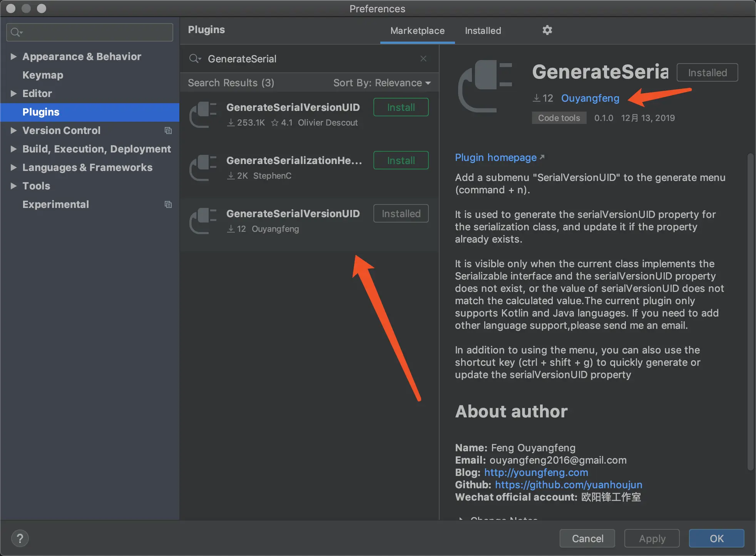756x556 pixels.
Task: Clear the GenerateSerial search with X icon
Action: tap(423, 59)
